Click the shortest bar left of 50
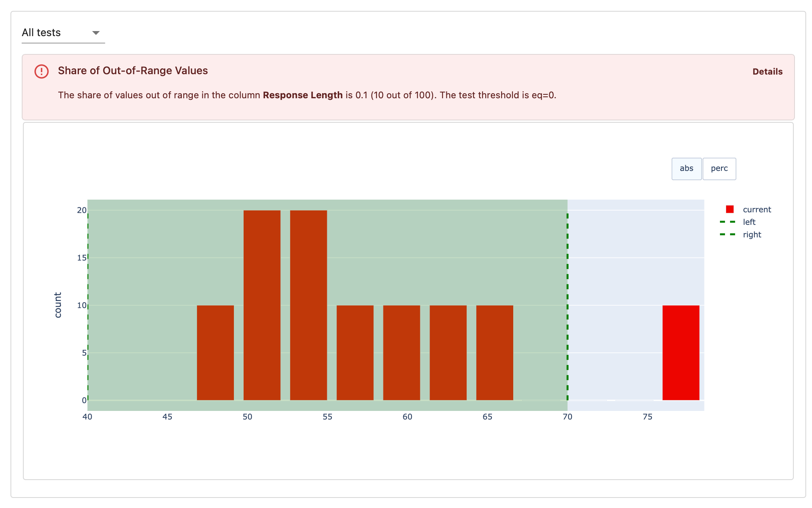The image size is (812, 508). pos(215,352)
